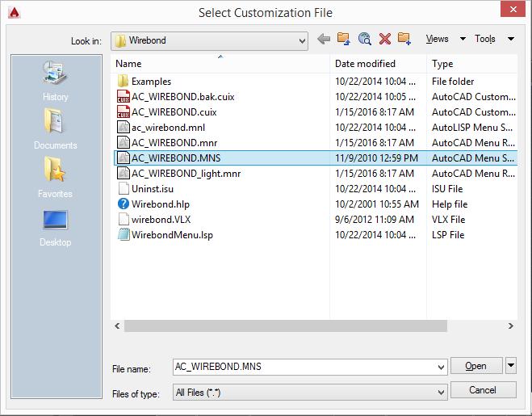Create a new folder
The image size is (532, 416).
coord(404,39)
